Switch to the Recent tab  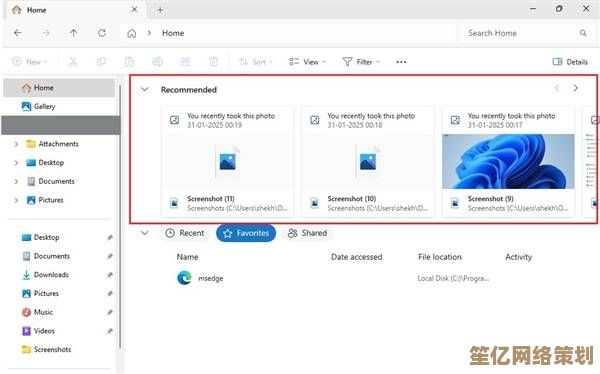185,233
